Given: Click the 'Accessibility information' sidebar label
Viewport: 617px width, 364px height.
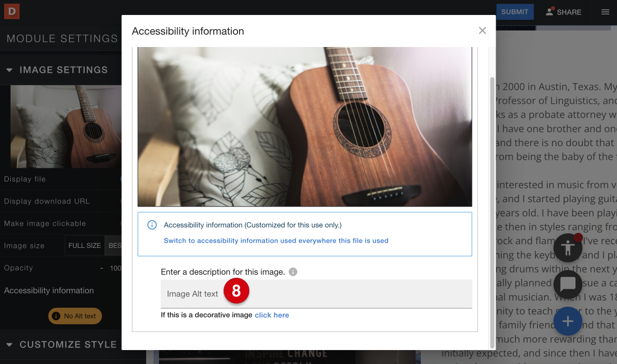Looking at the screenshot, I should pyautogui.click(x=49, y=290).
